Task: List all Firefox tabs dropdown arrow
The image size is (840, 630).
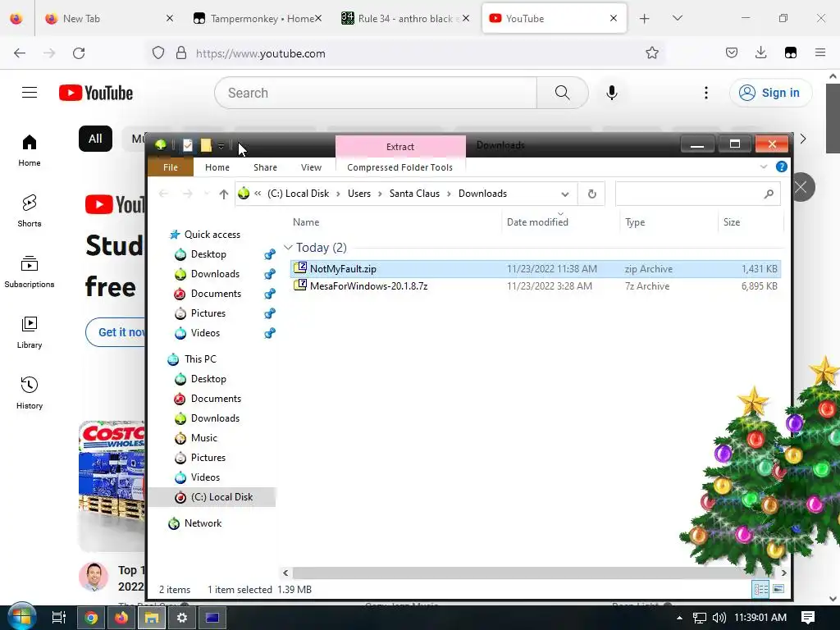Action: [677, 18]
